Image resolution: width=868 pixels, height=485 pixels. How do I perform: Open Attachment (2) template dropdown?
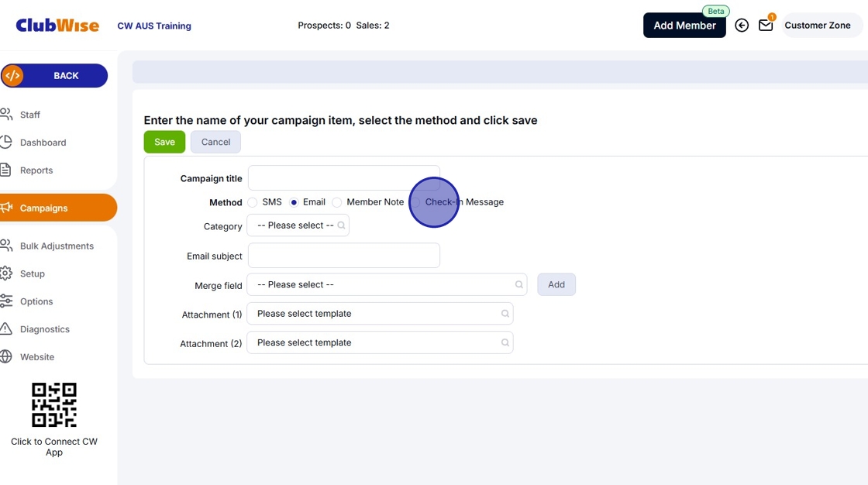(x=380, y=342)
